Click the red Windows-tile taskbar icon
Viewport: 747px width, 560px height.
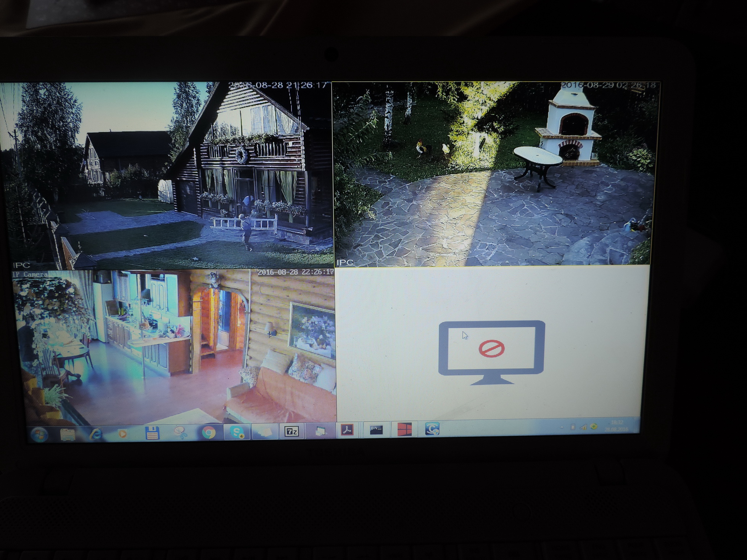click(404, 429)
